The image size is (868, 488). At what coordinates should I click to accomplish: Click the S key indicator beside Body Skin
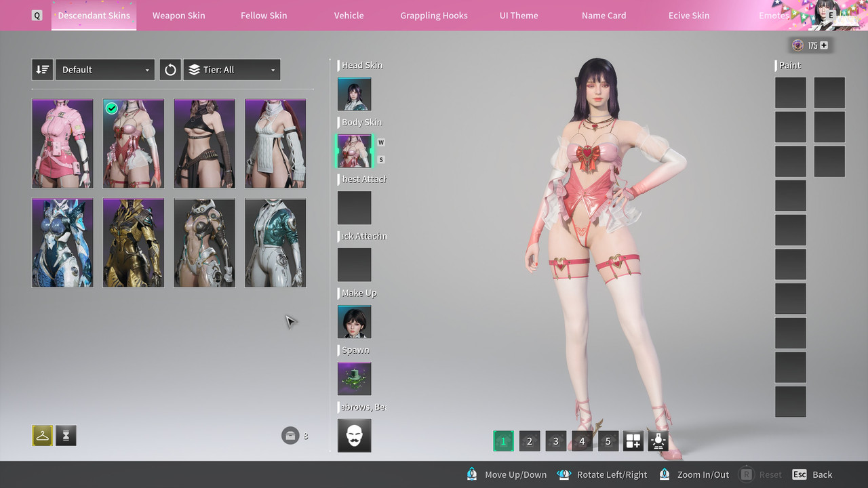tap(381, 160)
